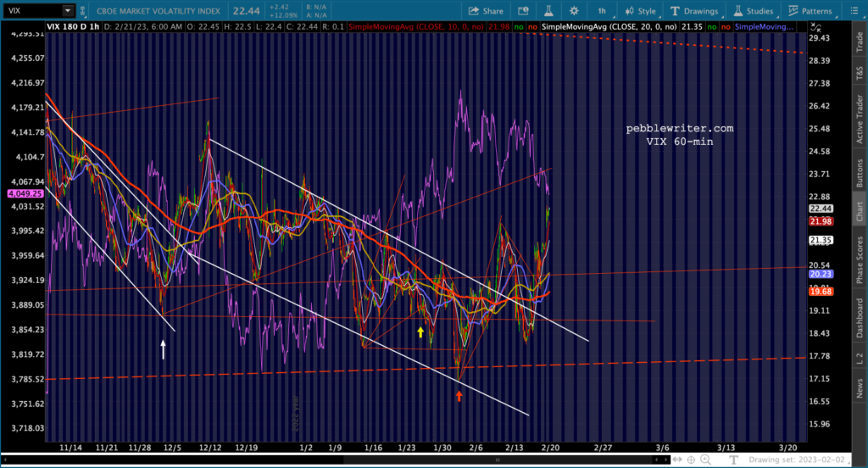Viewport: 868px width, 468px height.
Task: Switch to the Buttons sidebar tab
Action: click(860, 173)
